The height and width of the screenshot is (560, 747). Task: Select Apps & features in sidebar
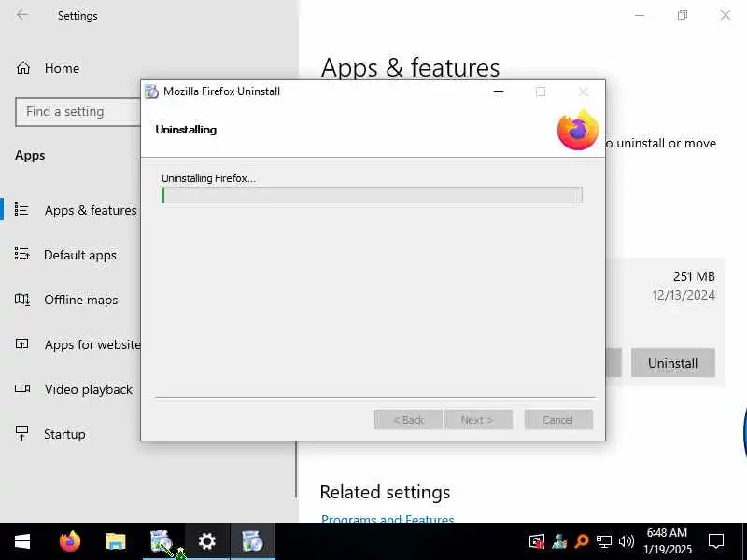click(77, 210)
